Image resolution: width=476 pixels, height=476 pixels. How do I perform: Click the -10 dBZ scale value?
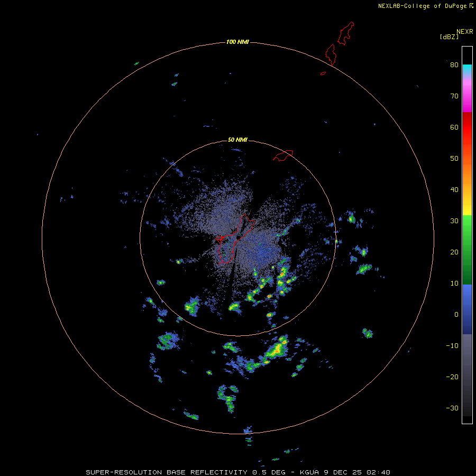(452, 345)
